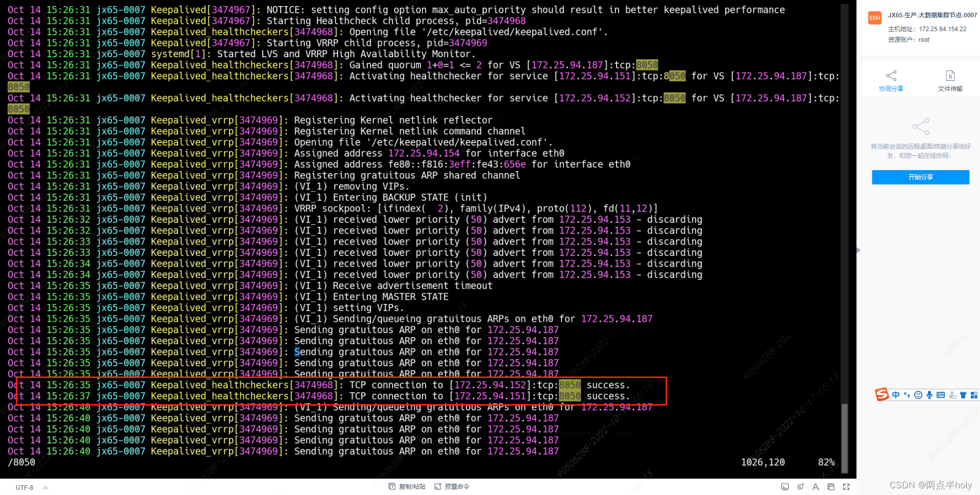Toggle punctuation mode in Sogou input bar
The height and width of the screenshot is (495, 980).
coord(907,395)
